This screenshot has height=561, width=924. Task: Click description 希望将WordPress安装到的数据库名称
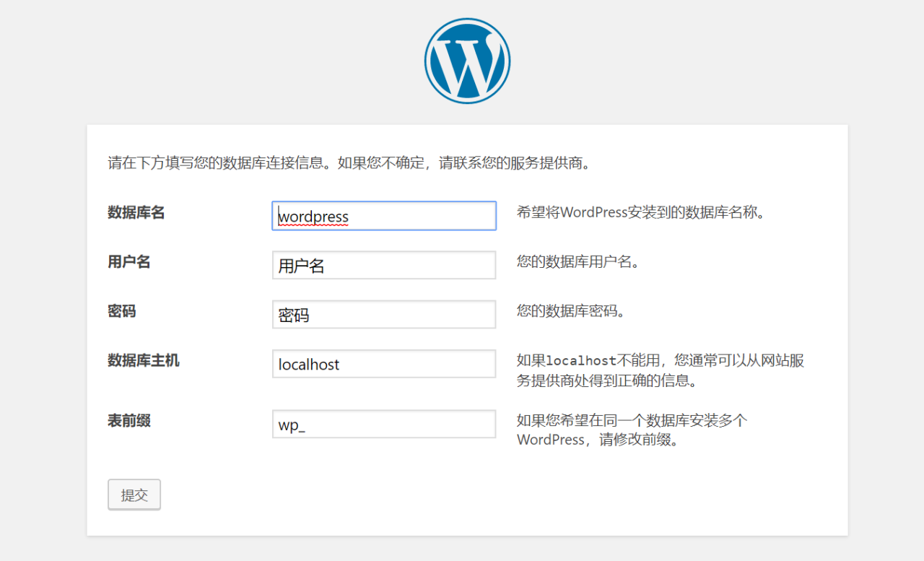(641, 213)
